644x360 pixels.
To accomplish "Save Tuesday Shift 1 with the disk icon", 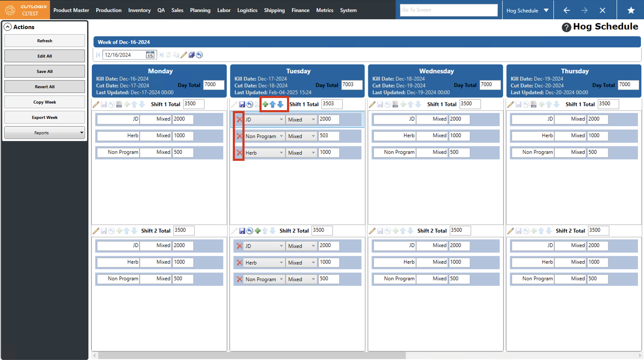I will 242,104.
